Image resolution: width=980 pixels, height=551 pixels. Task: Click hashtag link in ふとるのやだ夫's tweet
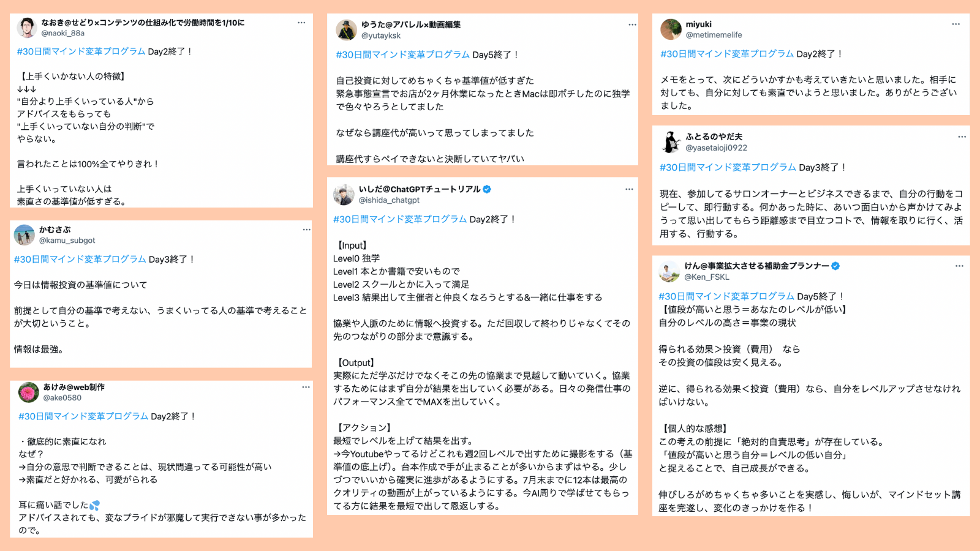click(x=728, y=167)
